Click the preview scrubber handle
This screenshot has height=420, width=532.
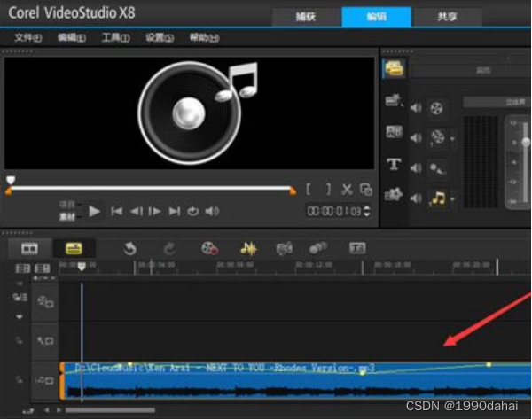[x=11, y=180]
